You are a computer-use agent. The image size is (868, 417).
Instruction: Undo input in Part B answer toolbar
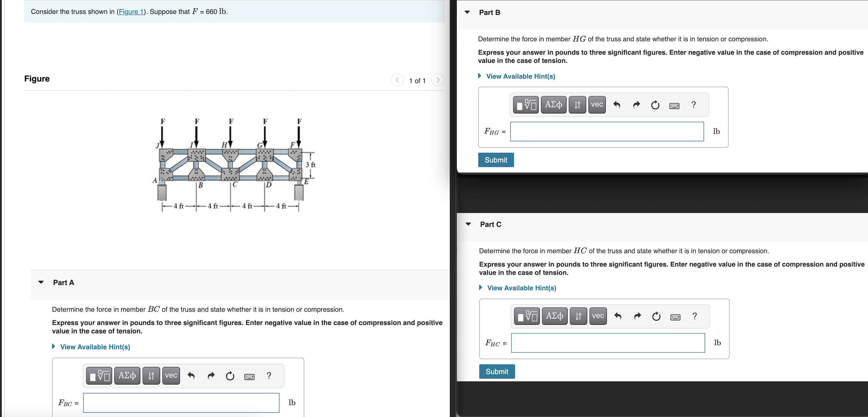[x=618, y=105]
